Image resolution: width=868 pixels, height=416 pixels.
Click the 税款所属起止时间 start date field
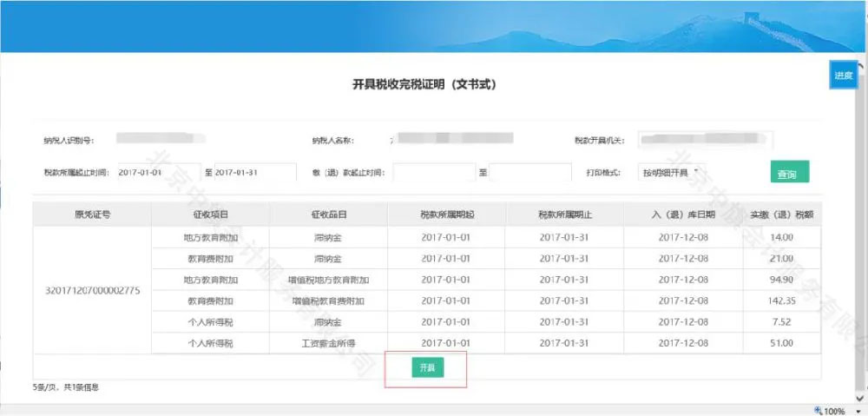click(x=158, y=172)
